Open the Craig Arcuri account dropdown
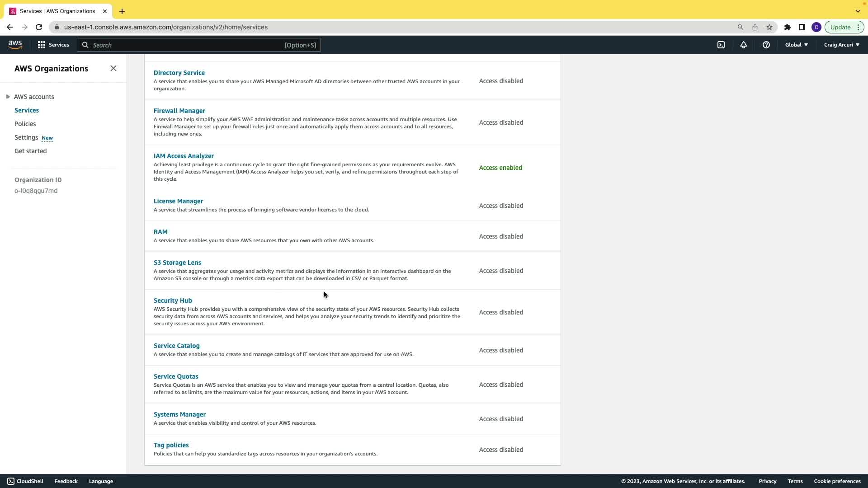This screenshot has width=868, height=488. click(x=841, y=45)
